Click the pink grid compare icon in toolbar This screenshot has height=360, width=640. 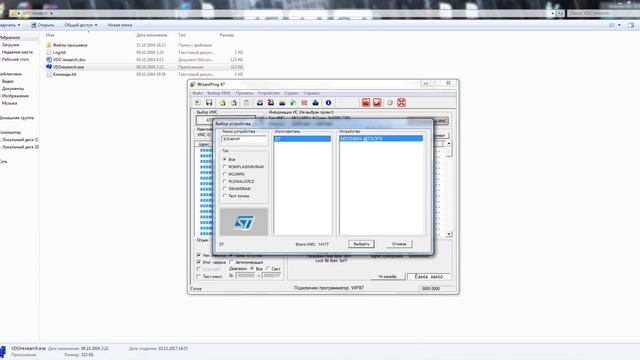pyautogui.click(x=304, y=102)
